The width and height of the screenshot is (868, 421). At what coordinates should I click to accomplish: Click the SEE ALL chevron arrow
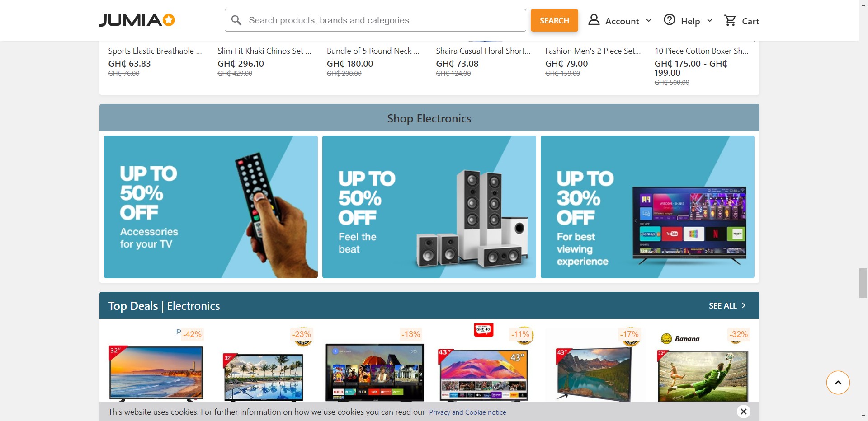743,306
